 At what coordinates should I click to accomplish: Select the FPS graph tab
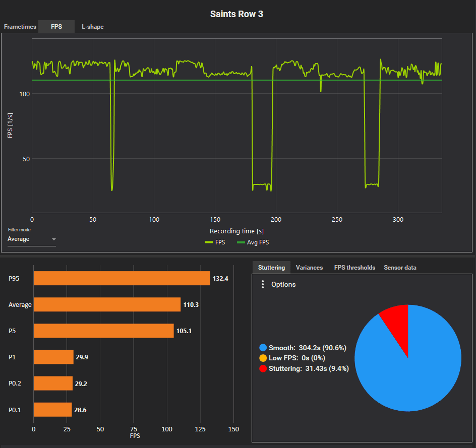56,27
